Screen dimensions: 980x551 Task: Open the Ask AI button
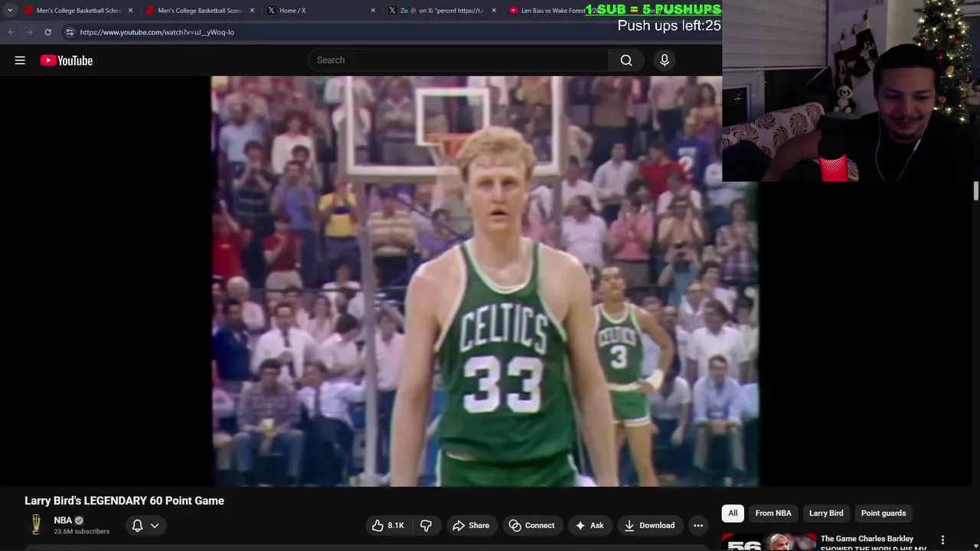coord(590,525)
